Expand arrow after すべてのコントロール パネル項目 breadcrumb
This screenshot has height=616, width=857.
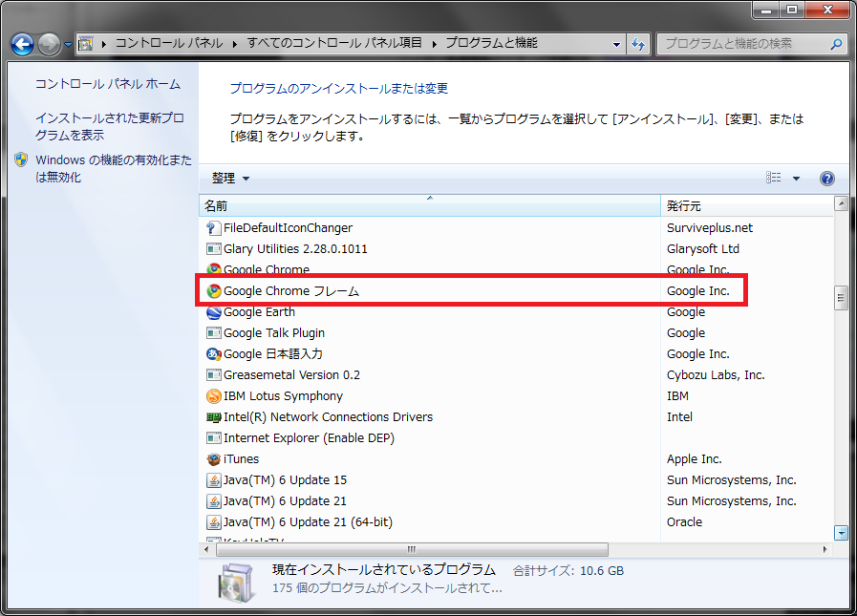click(434, 44)
